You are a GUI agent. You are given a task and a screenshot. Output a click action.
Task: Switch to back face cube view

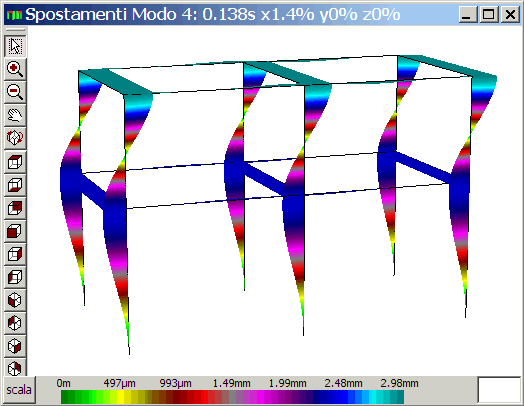(15, 208)
